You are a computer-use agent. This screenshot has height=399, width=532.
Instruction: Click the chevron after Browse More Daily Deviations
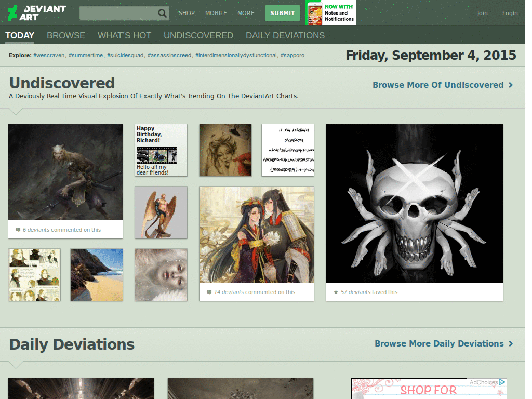pos(511,344)
